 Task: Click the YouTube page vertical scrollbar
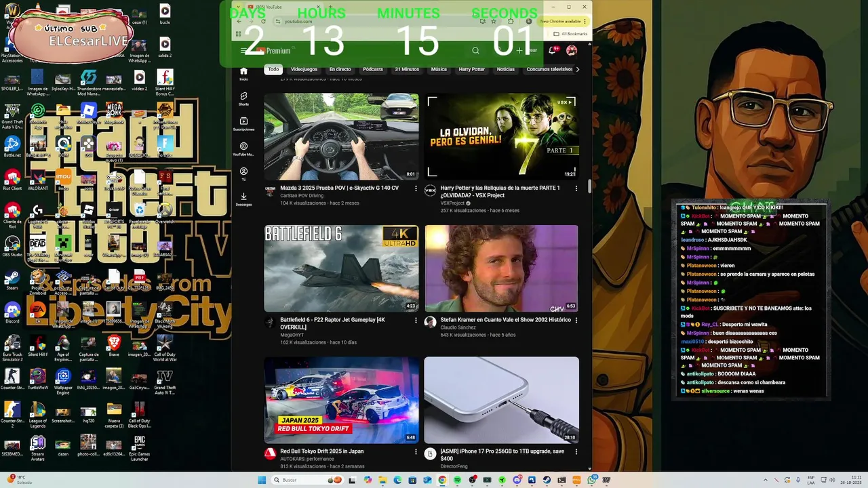tap(589, 186)
